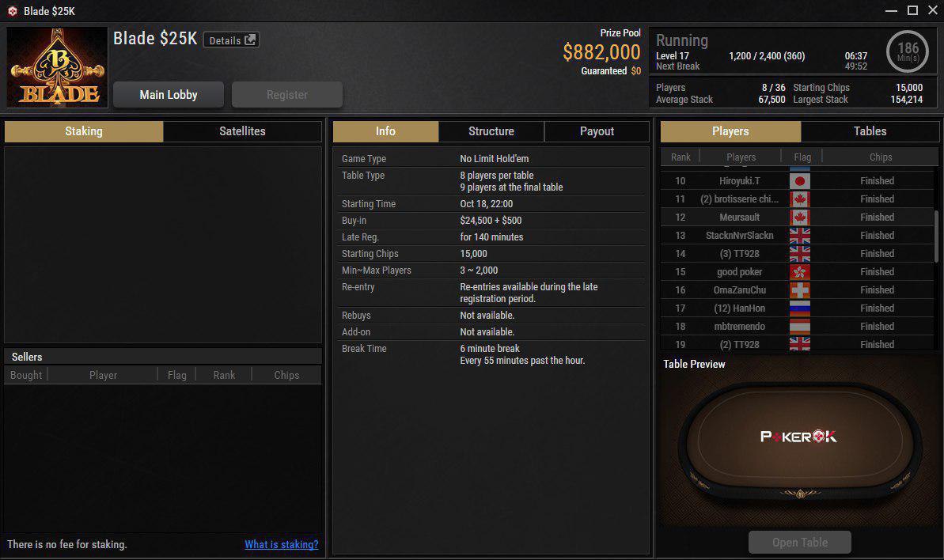The image size is (944, 560).
Task: Click Finished status for rank 16
Action: pyautogui.click(x=878, y=290)
